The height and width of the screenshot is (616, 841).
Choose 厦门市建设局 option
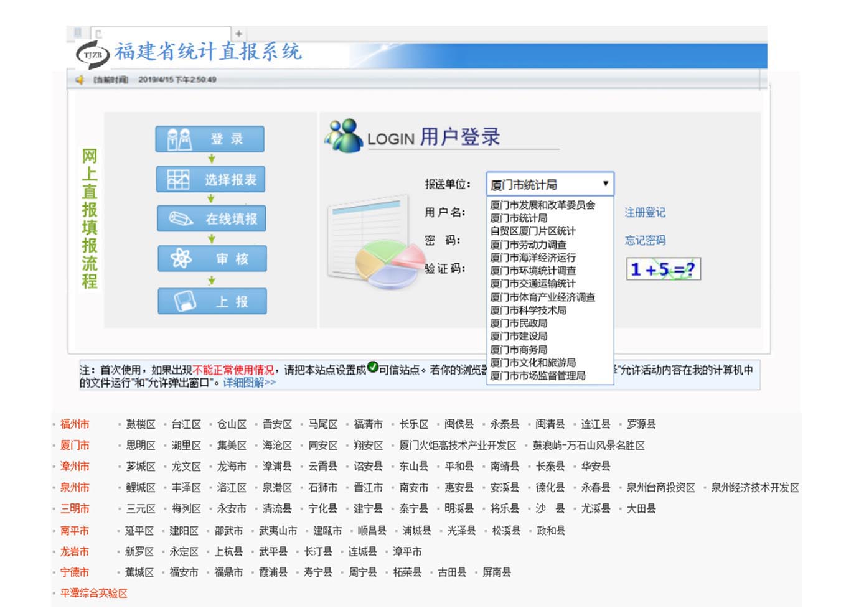point(519,336)
